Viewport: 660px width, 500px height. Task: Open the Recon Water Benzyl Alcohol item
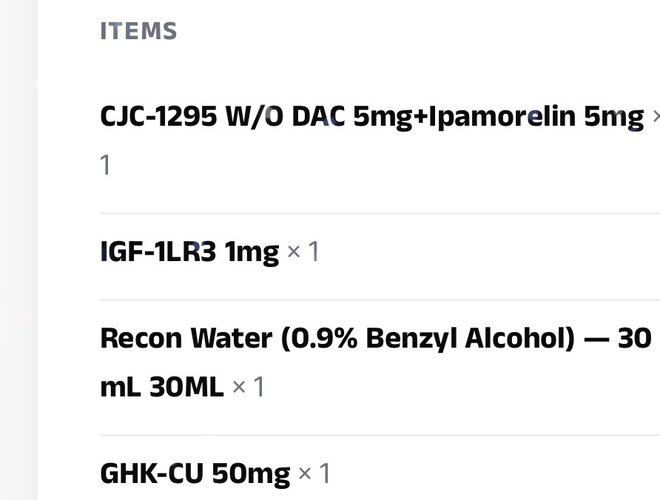(x=376, y=362)
